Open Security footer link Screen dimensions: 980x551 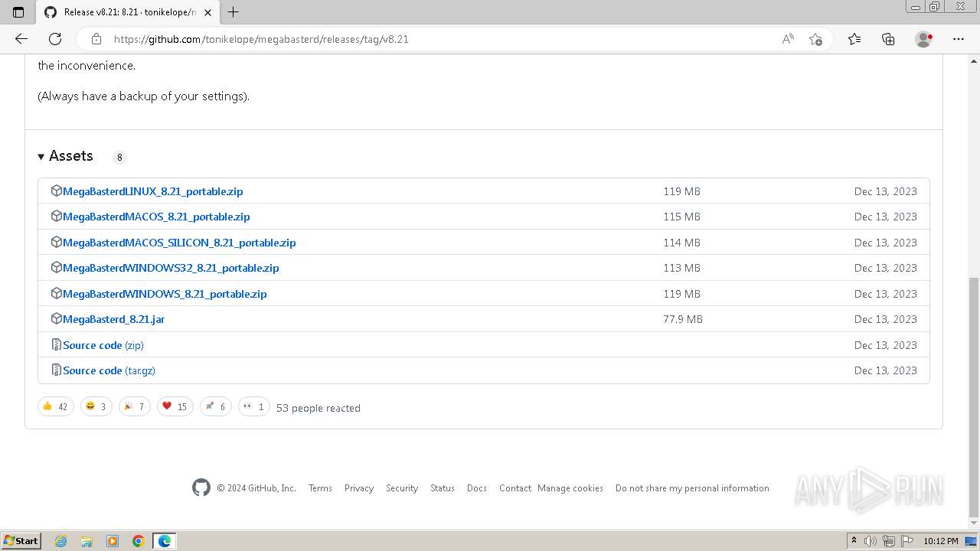pos(402,488)
